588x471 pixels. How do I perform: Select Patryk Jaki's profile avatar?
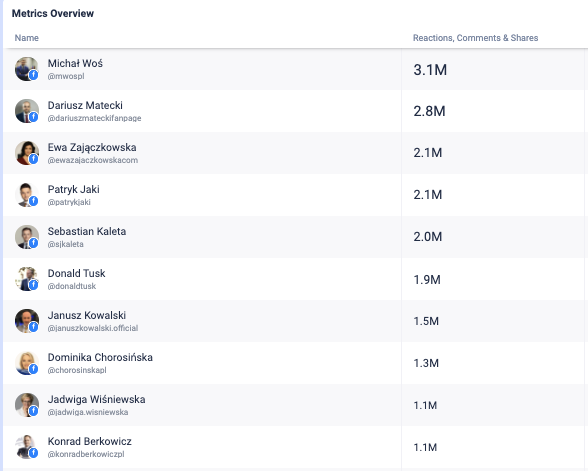[x=27, y=195]
